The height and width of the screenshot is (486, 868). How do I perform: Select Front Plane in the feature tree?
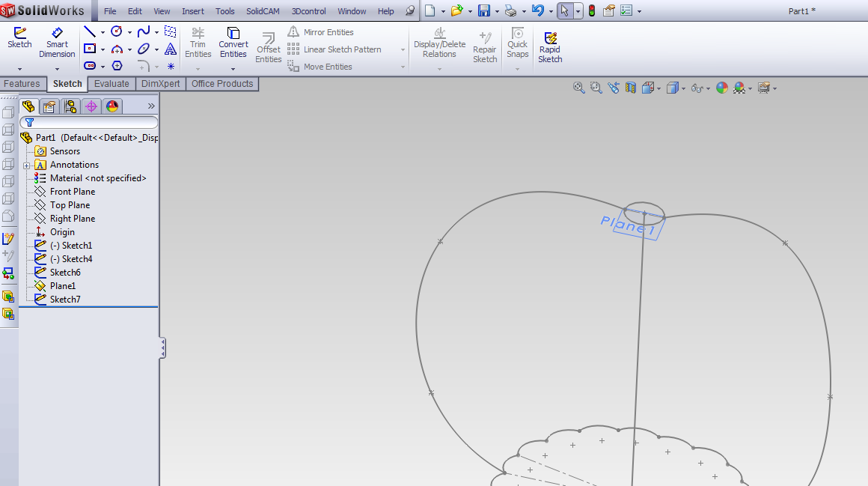[x=73, y=192]
